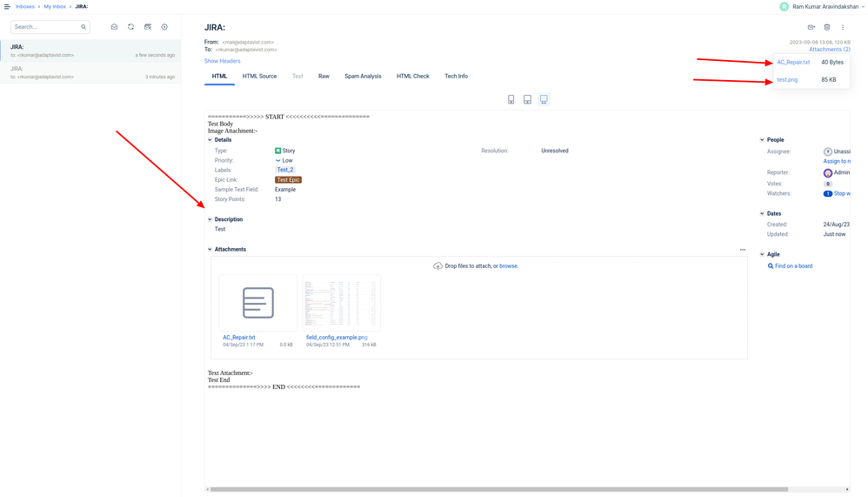This screenshot has height=497, width=868.
Task: Open the AC_Repair.txt file name link under thumbnail
Action: tap(239, 338)
